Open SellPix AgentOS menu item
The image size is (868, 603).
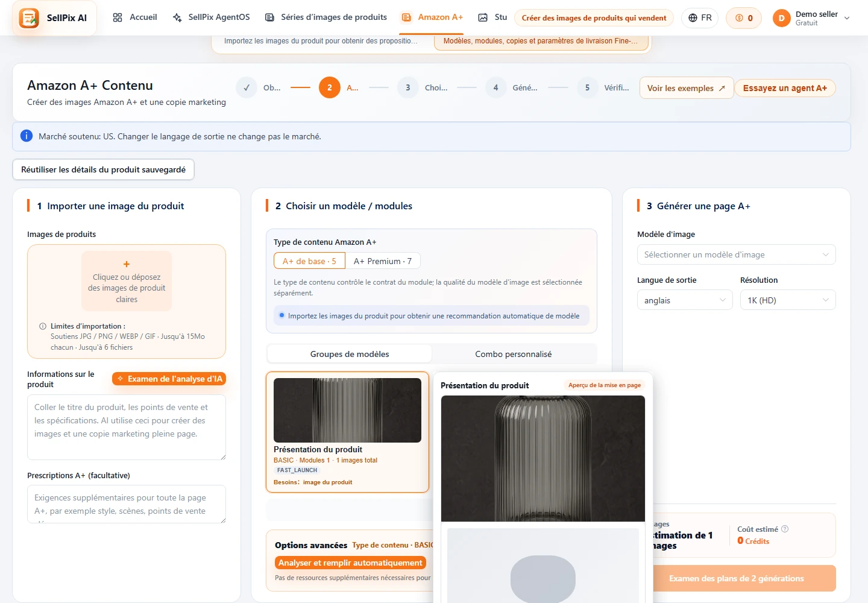pos(212,17)
